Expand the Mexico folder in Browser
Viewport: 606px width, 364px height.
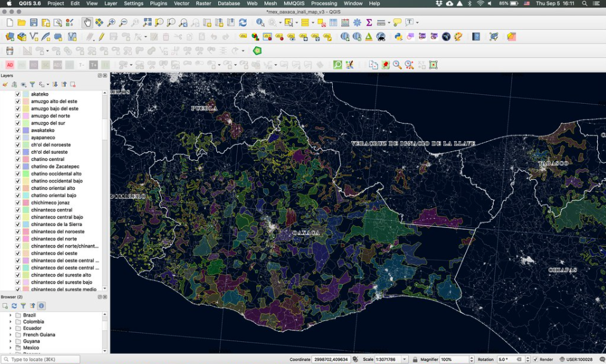10,348
